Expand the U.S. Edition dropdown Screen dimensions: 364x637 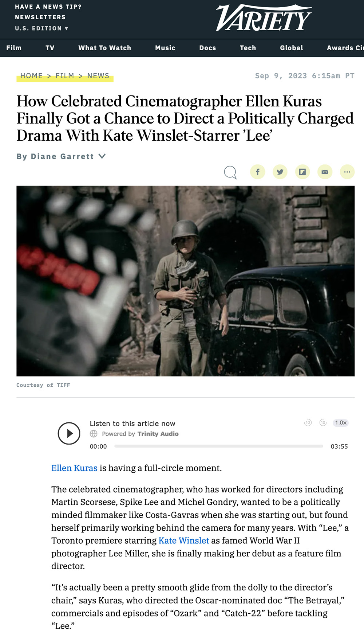point(41,28)
